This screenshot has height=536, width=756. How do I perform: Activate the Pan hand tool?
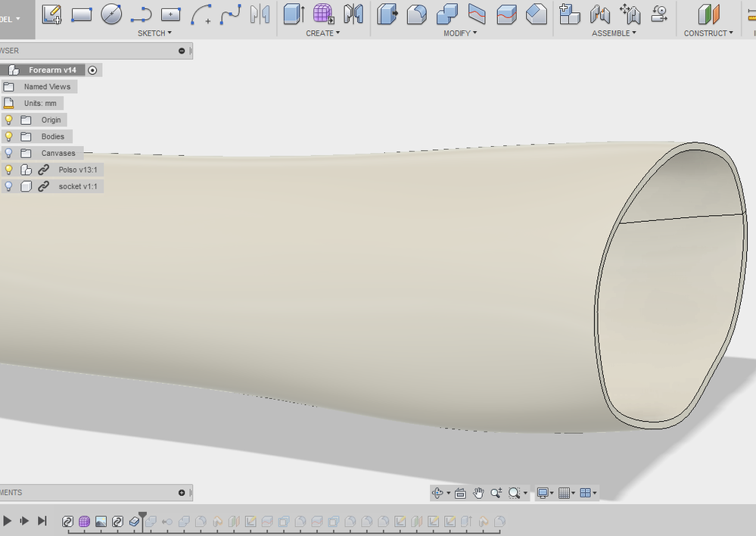click(478, 493)
